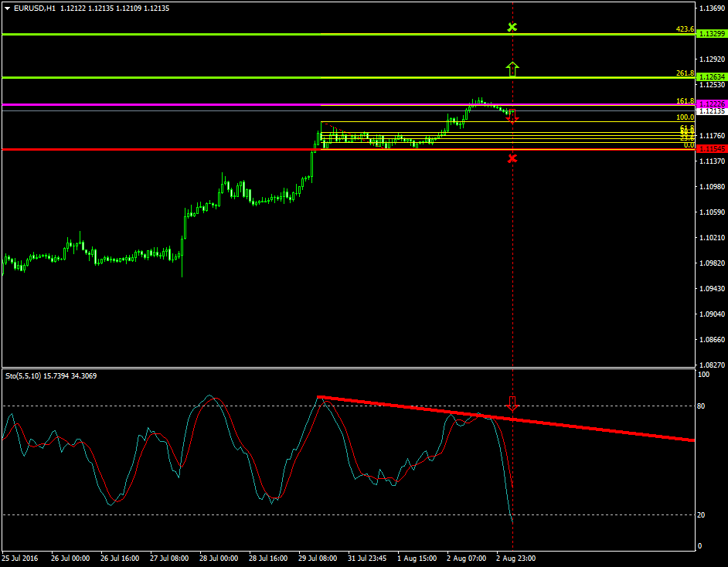Viewport: 728px width, 567px height.
Task: Select the red X marker below the red line
Action: [512, 158]
